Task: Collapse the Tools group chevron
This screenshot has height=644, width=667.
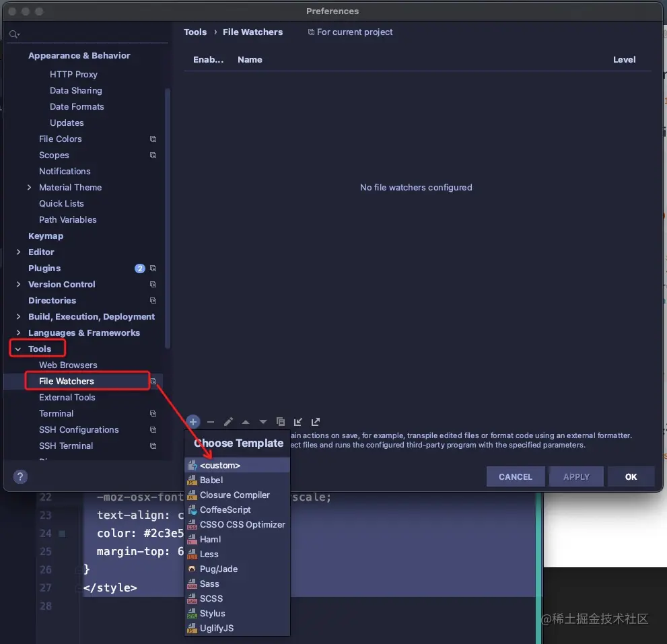Action: (18, 349)
